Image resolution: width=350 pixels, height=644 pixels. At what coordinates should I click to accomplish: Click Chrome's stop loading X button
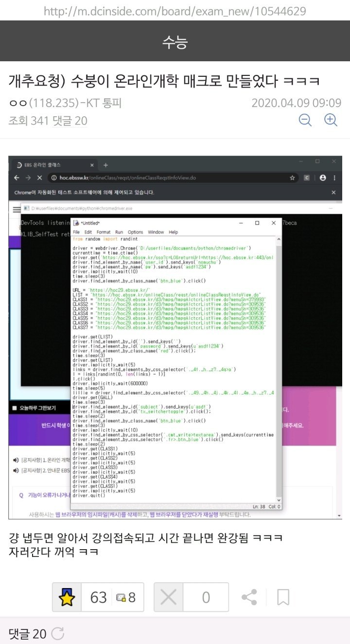click(x=38, y=178)
